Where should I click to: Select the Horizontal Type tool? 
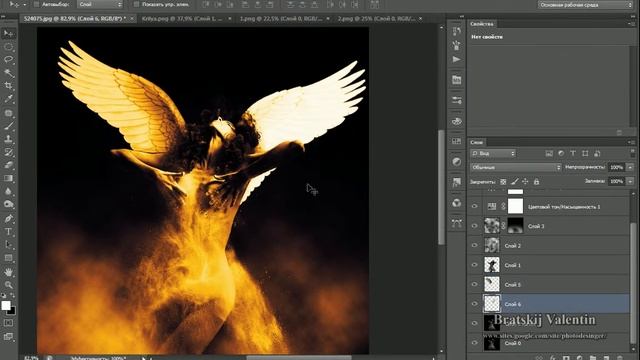click(8, 231)
